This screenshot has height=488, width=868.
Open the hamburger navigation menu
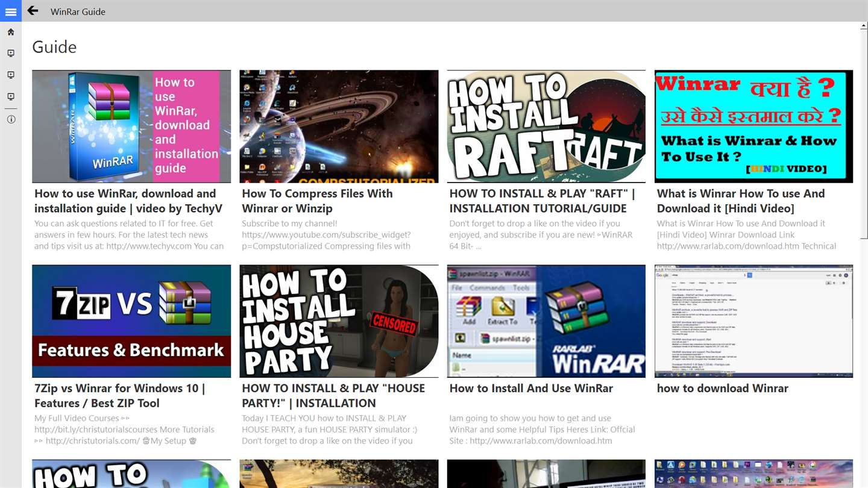tap(10, 11)
